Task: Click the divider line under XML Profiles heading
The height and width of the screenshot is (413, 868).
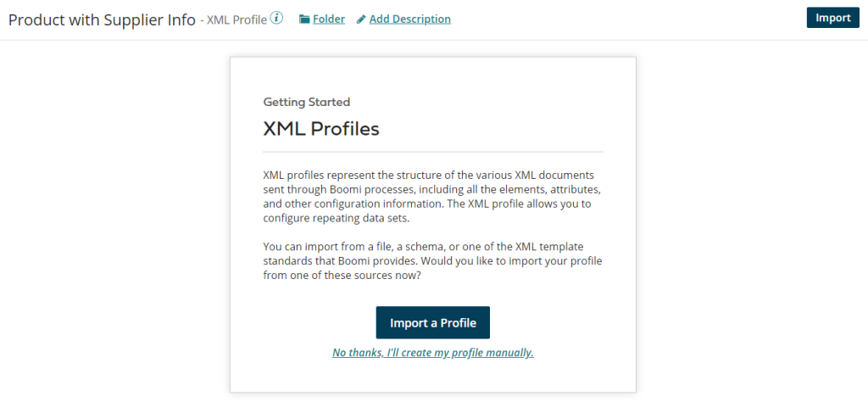Action: point(433,152)
